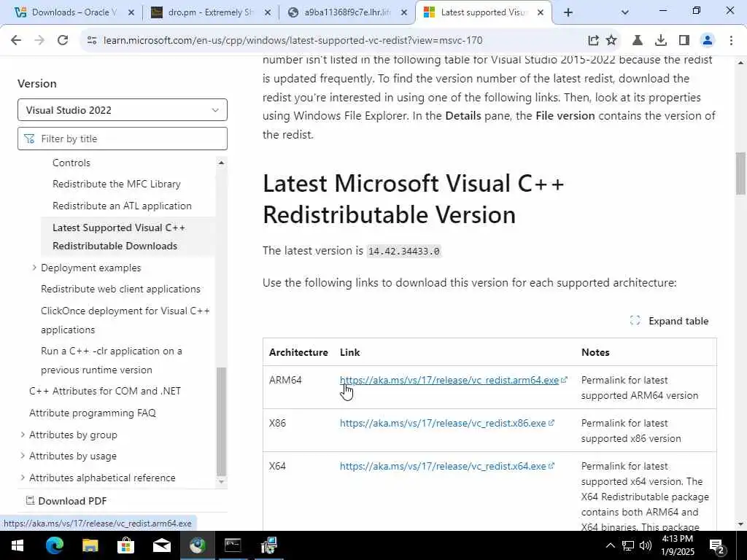Open Controls in the table of contents
The image size is (747, 560).
(71, 163)
